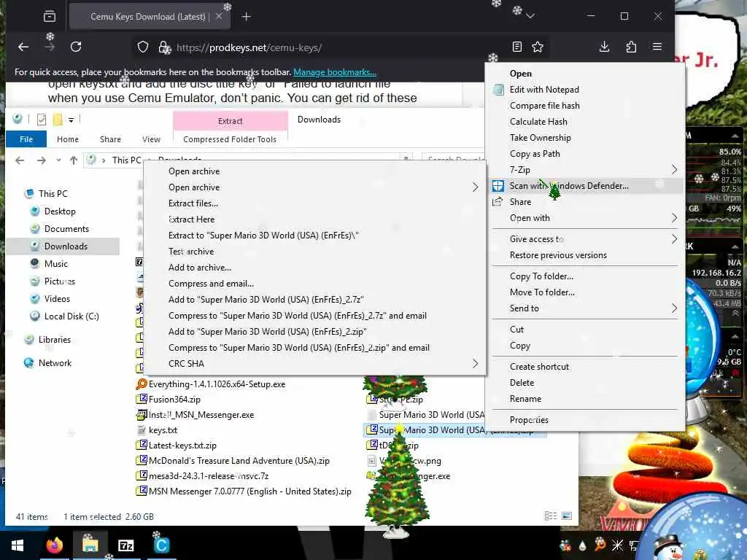
Task: Select Latest-keys.txt.zip file
Action: pyautogui.click(x=177, y=446)
